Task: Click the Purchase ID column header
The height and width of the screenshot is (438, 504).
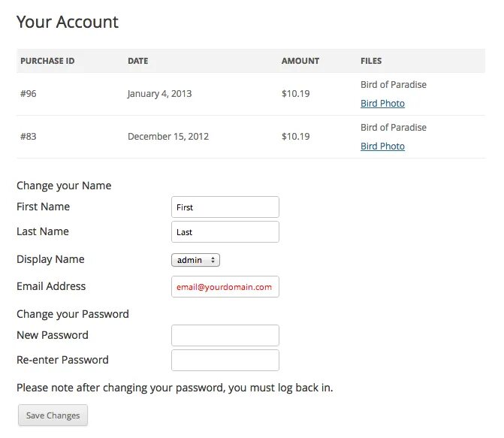Action: click(47, 61)
